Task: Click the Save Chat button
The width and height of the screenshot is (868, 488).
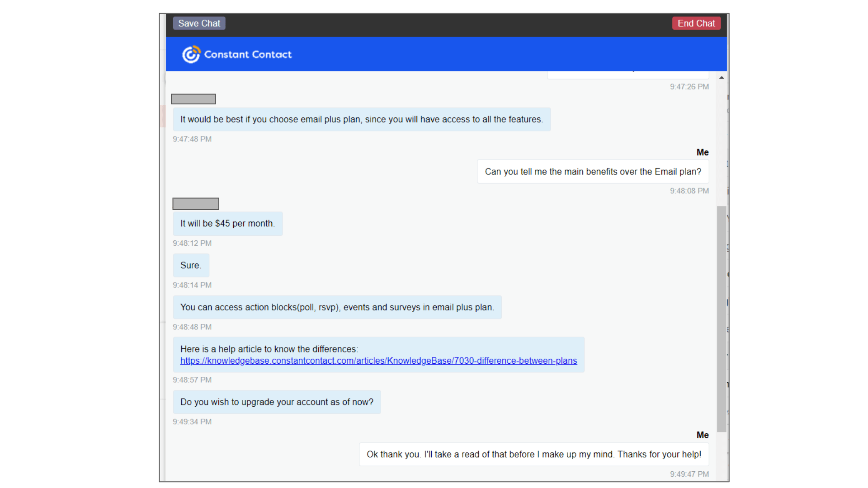Action: (199, 23)
